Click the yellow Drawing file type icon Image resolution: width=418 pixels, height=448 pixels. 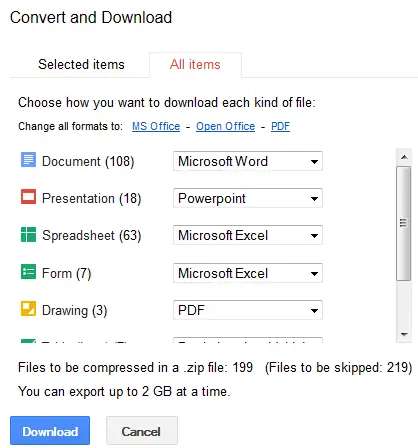coord(28,308)
